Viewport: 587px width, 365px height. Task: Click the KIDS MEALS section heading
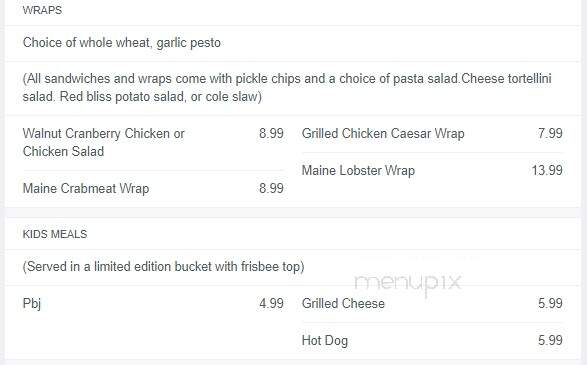click(x=55, y=234)
